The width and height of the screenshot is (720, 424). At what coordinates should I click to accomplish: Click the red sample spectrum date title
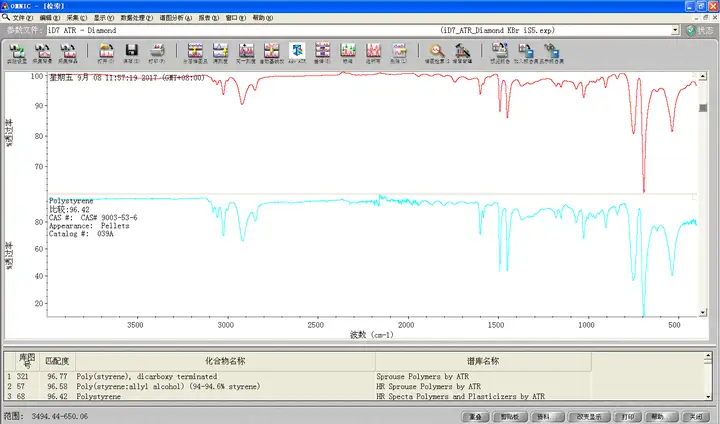(x=127, y=78)
